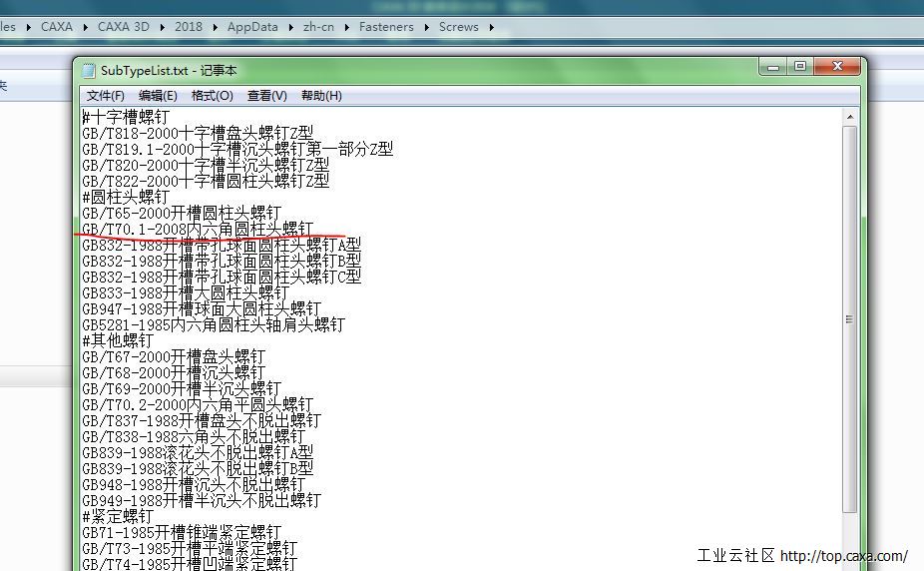This screenshot has width=924, height=571.
Task: Click line GB833-1988开槽大圆柱头螺钉
Action: [x=186, y=292]
